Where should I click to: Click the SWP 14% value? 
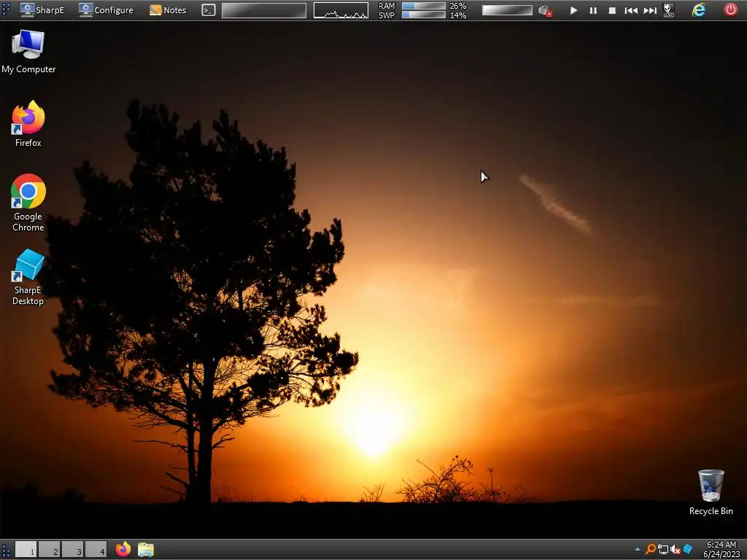[458, 15]
